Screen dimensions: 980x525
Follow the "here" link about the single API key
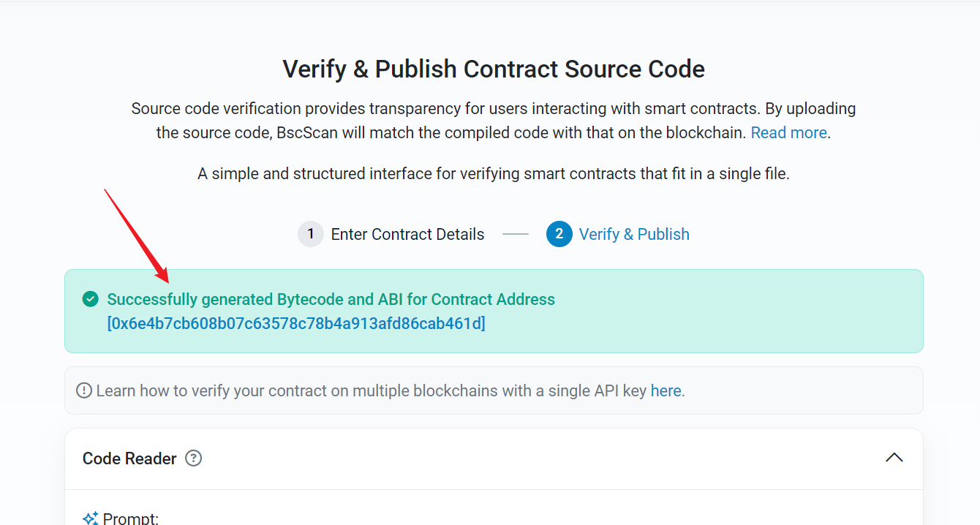666,391
